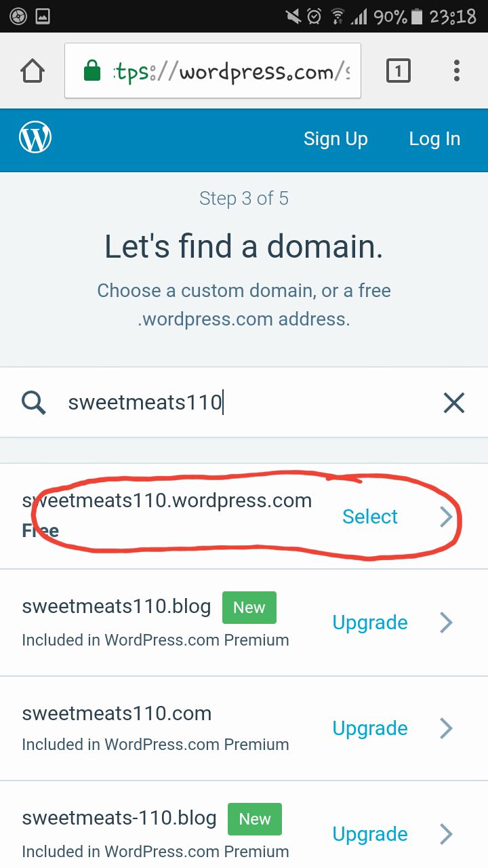Tap the battery icon in status bar
488x868 pixels.
417,16
